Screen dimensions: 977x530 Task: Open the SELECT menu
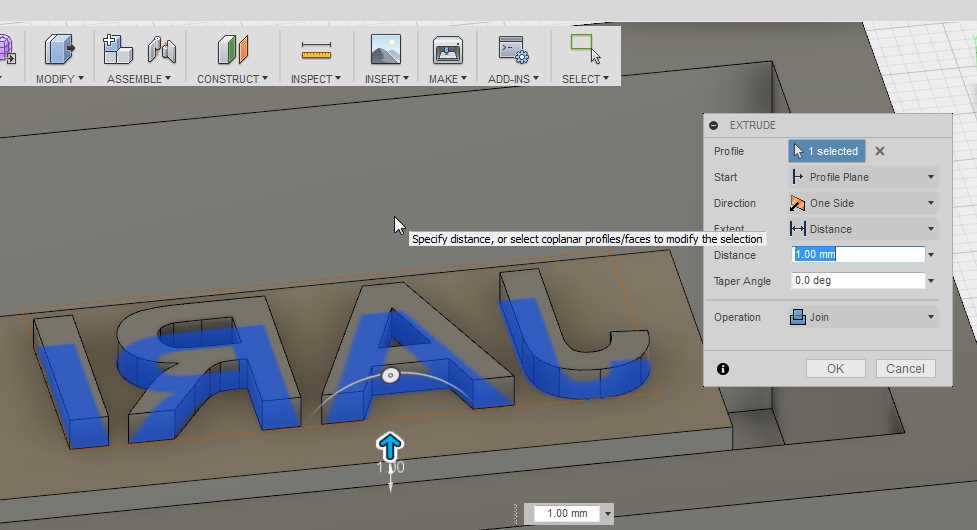click(x=585, y=79)
